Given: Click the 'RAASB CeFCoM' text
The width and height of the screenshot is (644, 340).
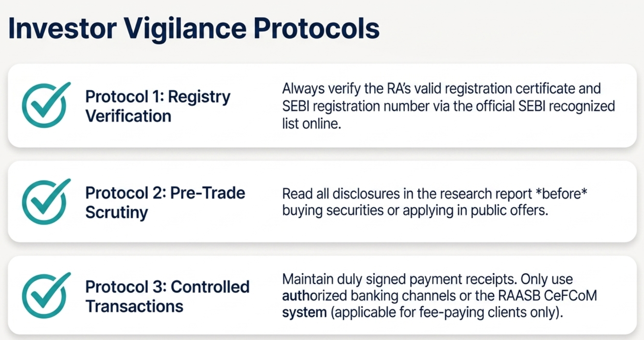Looking at the screenshot, I should click(x=547, y=296).
